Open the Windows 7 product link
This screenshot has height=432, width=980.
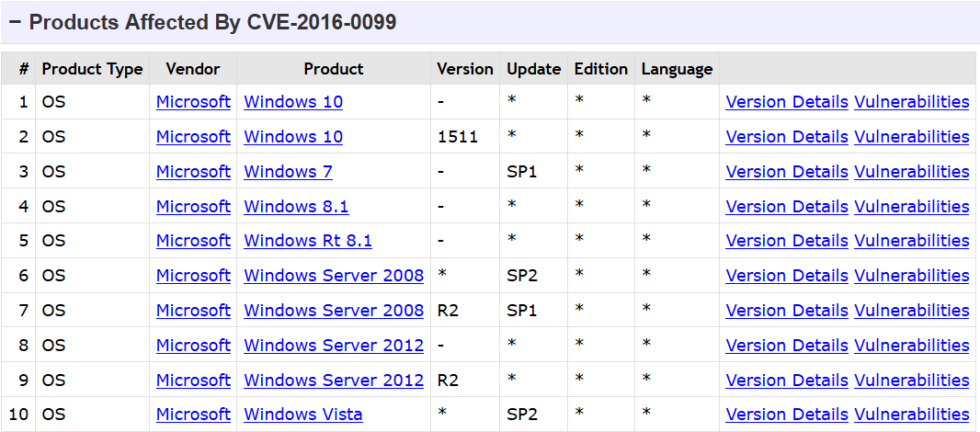[x=288, y=171]
